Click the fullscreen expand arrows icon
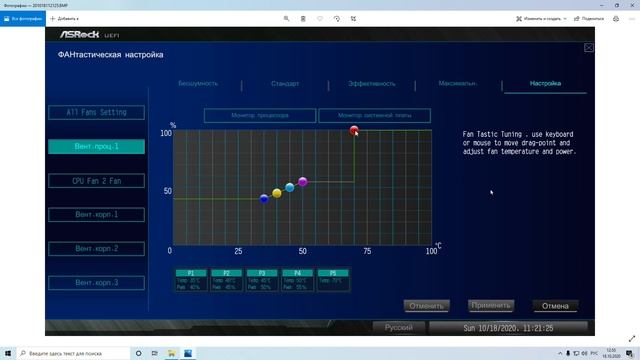The image size is (640, 360). [x=632, y=339]
